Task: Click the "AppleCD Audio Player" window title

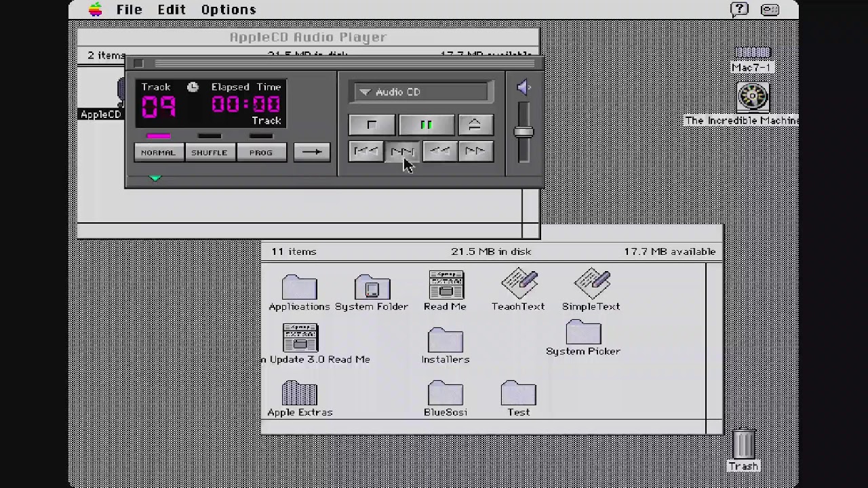Action: tap(308, 37)
